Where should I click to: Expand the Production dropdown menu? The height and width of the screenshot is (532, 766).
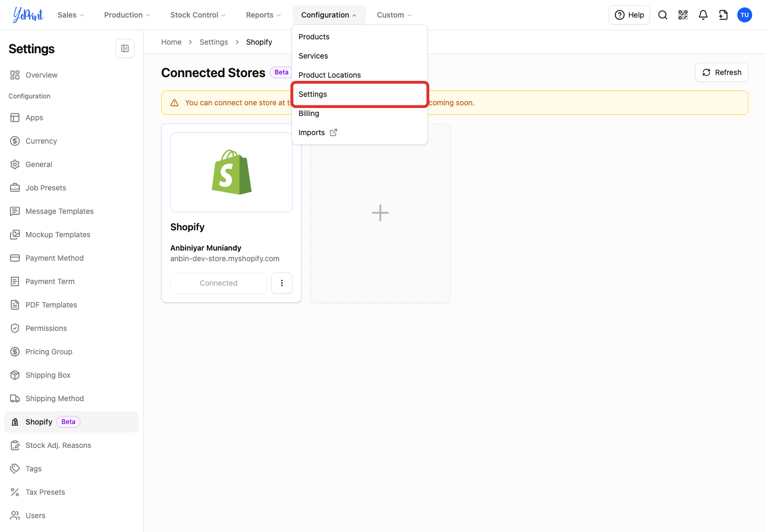coord(127,15)
